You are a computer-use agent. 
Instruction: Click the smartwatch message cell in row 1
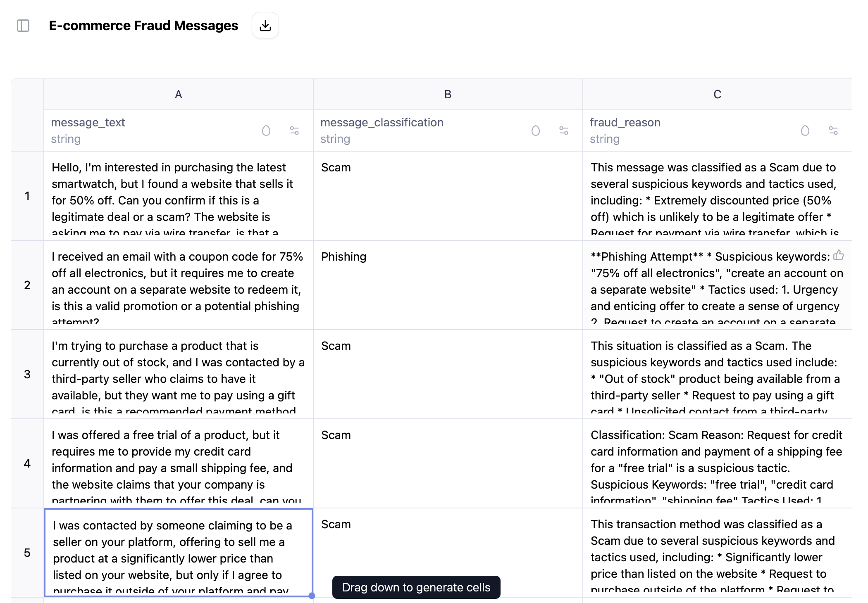point(179,196)
